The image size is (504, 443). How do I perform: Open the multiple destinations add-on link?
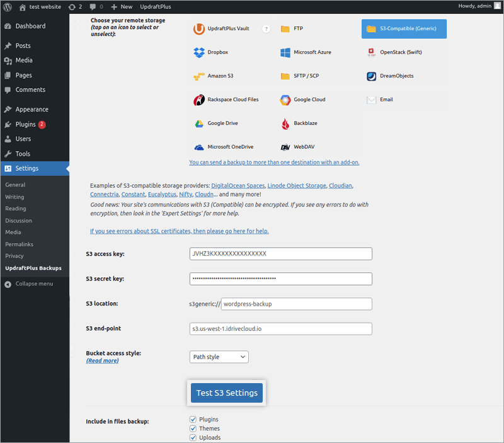point(274,163)
